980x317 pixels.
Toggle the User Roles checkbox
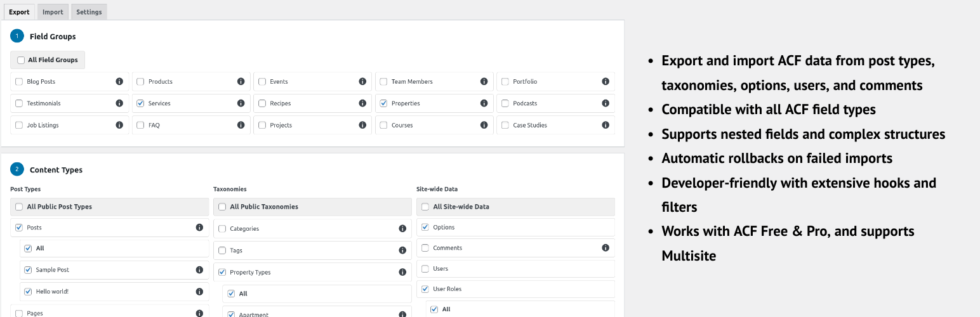tap(425, 289)
